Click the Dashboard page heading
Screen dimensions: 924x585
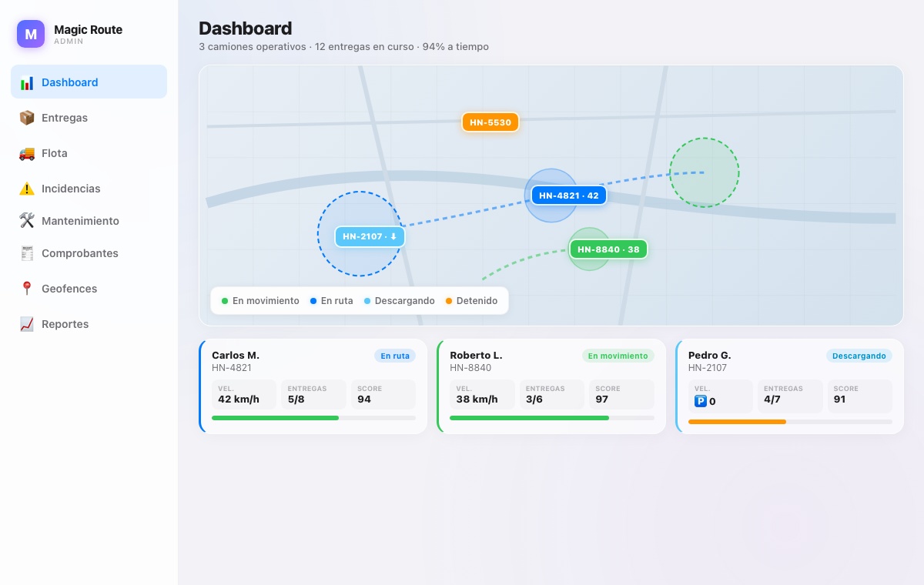245,28
